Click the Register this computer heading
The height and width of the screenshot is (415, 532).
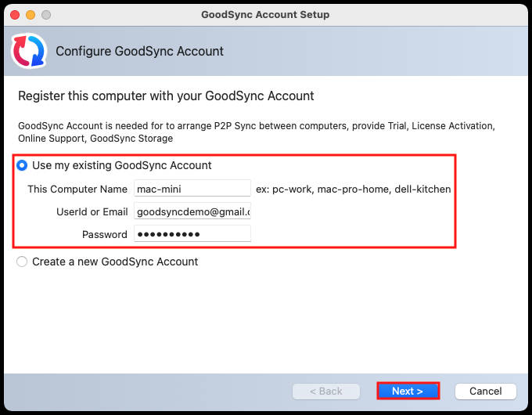point(166,96)
